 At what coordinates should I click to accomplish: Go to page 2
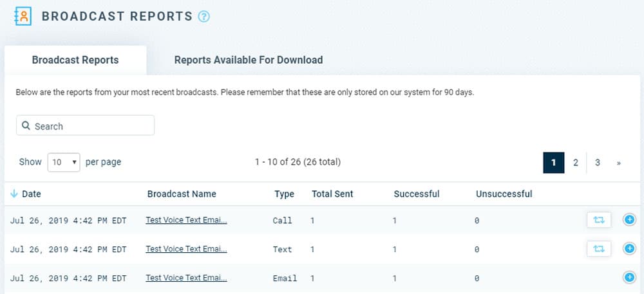coord(575,163)
